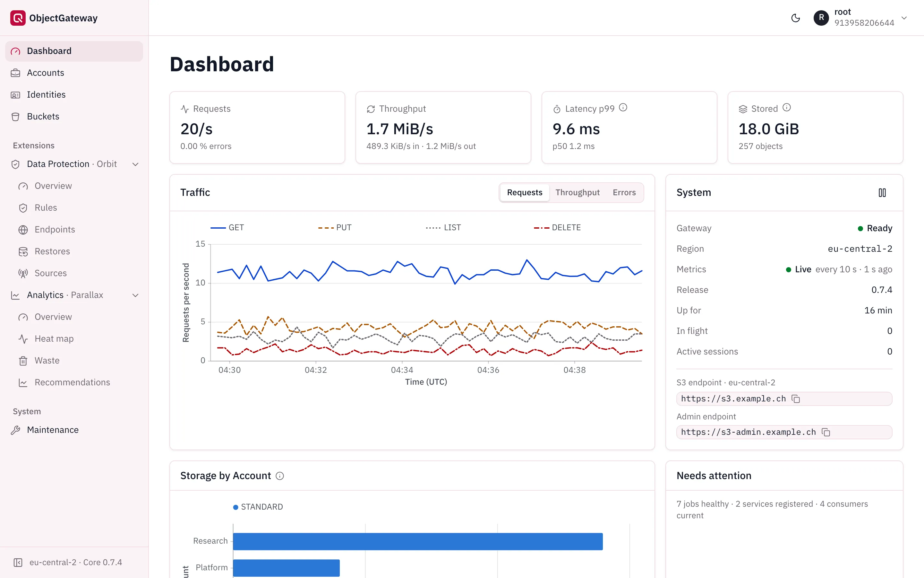Viewport: 924px width, 578px height.
Task: Click the Restores database icon
Action: [23, 251]
